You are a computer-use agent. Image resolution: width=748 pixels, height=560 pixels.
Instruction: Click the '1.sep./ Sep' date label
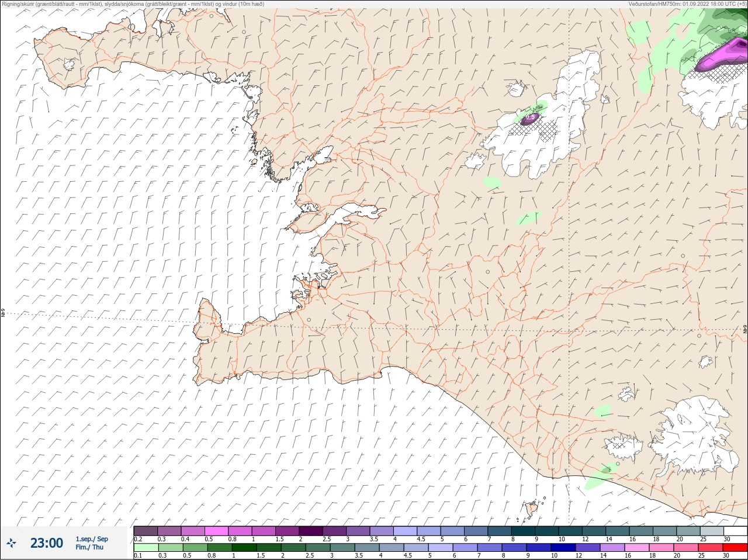coord(92,539)
